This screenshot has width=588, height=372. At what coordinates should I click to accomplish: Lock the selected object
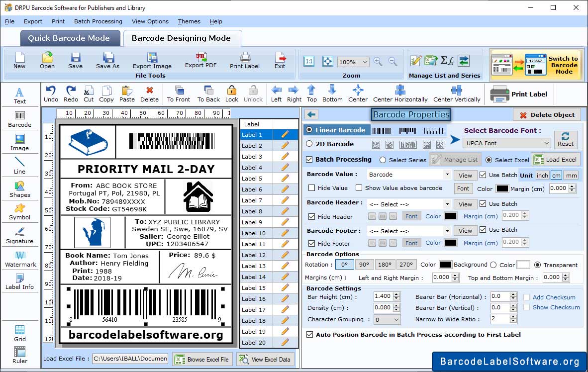click(x=232, y=94)
